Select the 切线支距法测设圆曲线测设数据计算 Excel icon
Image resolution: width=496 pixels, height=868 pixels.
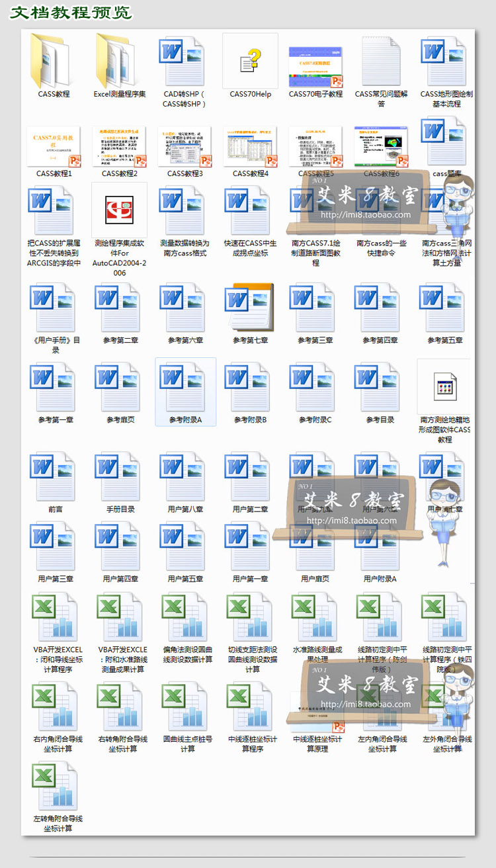tap(251, 618)
